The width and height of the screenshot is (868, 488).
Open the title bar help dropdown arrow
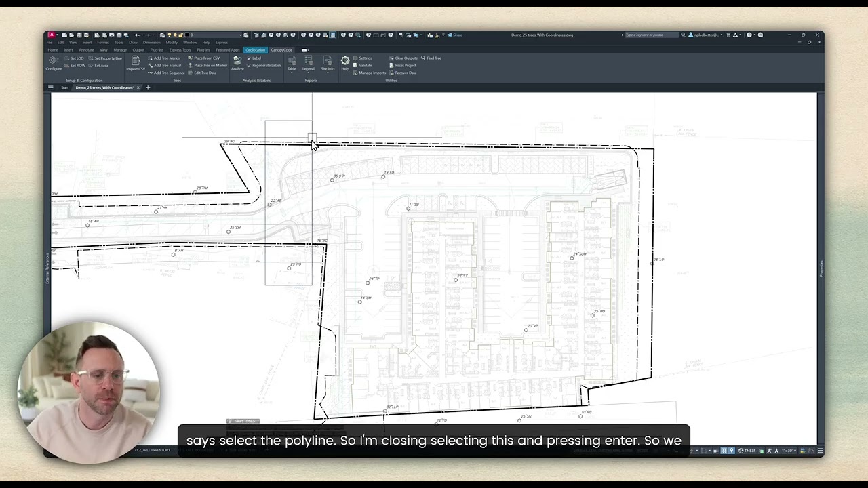point(753,35)
